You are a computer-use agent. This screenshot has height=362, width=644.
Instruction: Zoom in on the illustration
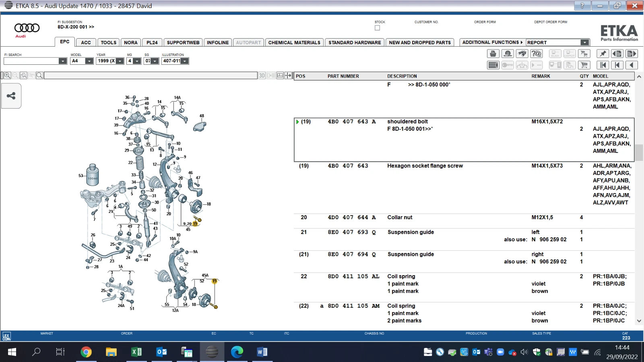coord(7,75)
